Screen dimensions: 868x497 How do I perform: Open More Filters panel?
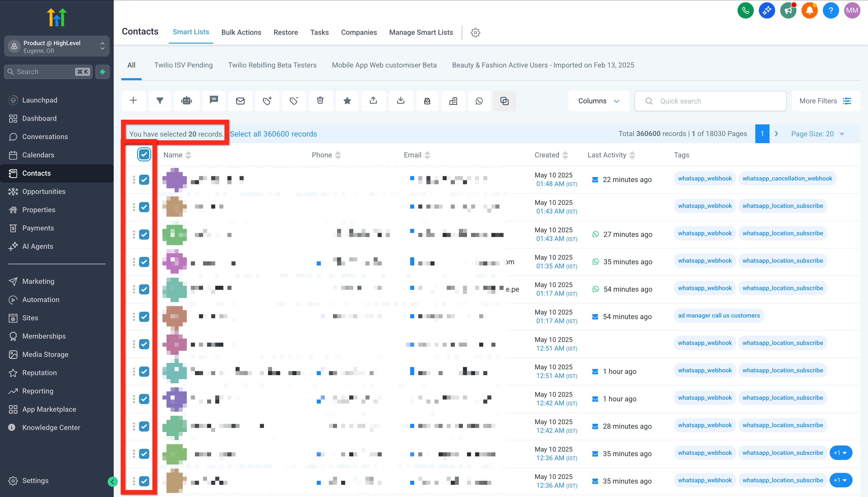tap(825, 101)
